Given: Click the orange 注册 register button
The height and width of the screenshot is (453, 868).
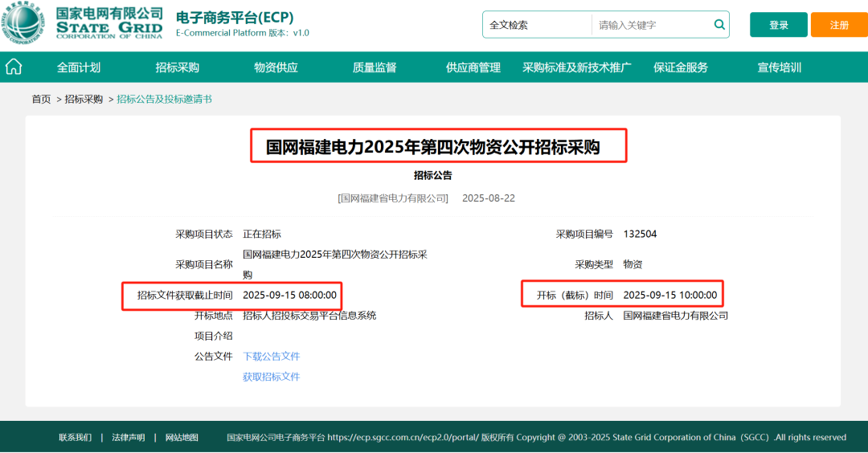Looking at the screenshot, I should tap(839, 25).
